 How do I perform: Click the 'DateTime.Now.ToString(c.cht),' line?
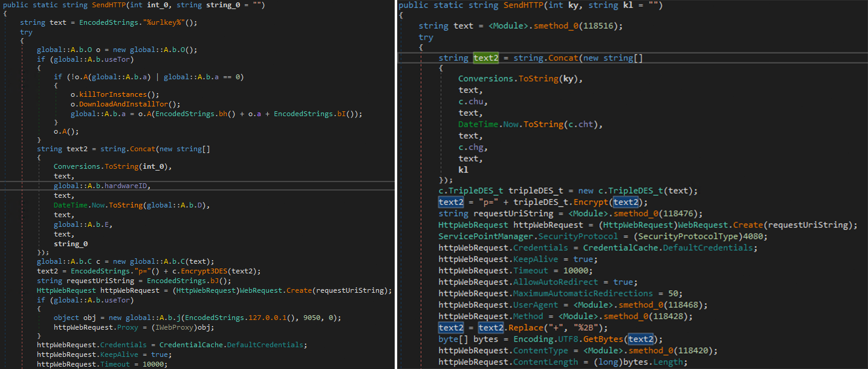531,125
